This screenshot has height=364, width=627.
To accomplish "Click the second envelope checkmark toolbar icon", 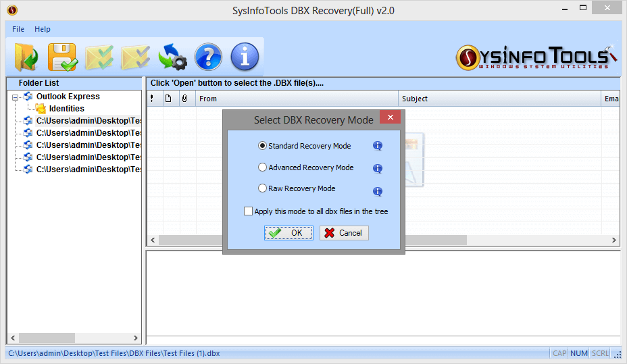I will pyautogui.click(x=136, y=57).
